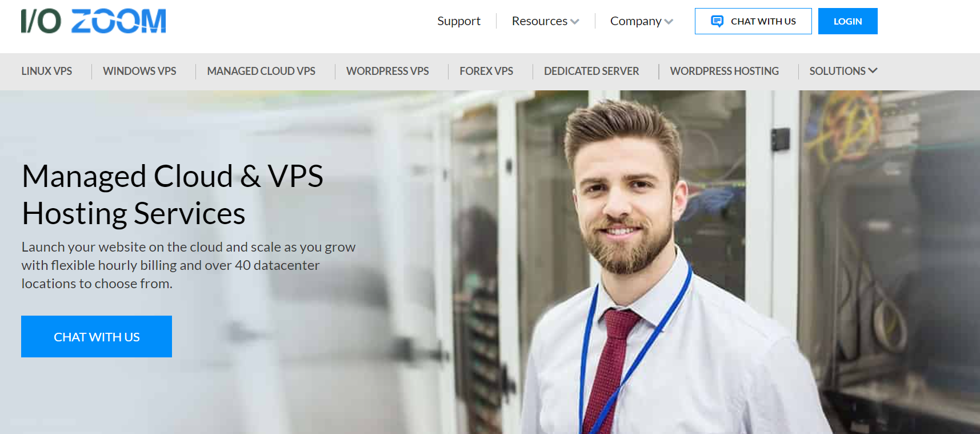Screen dimensions: 980x434
Task: Click the I/O ZOOM logo
Action: coord(93,21)
